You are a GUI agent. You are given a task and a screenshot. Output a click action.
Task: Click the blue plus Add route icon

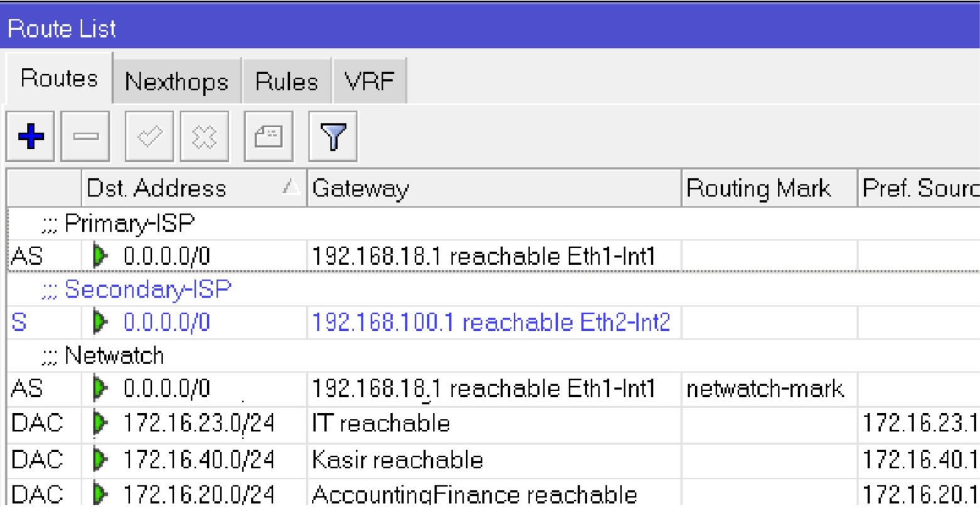[x=31, y=136]
